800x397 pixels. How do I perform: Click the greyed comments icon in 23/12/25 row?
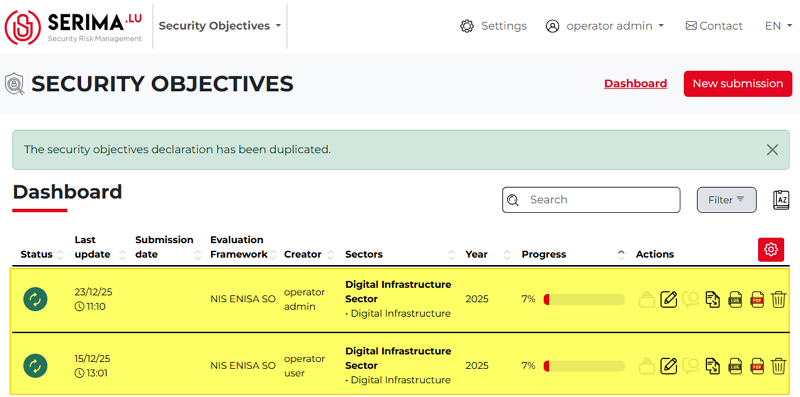(x=690, y=299)
